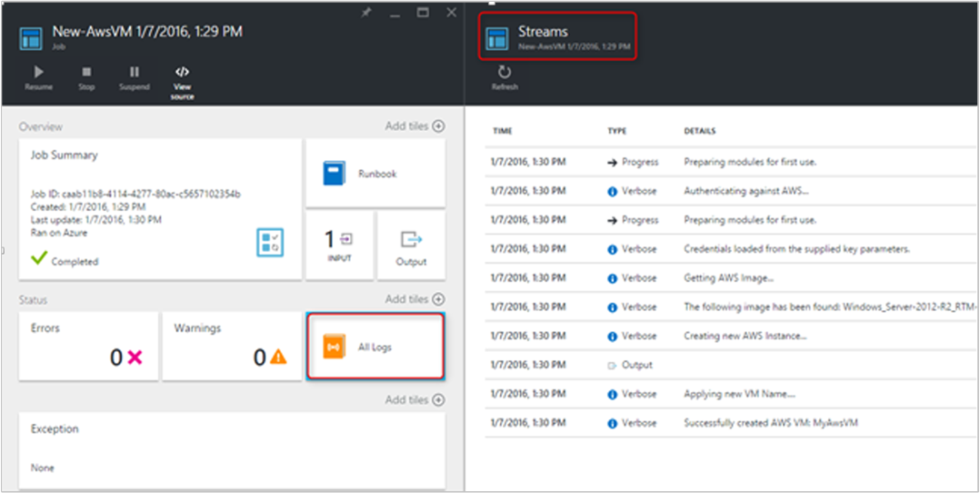980x493 pixels.
Task: Select the Job ID text line
Action: click(x=135, y=195)
